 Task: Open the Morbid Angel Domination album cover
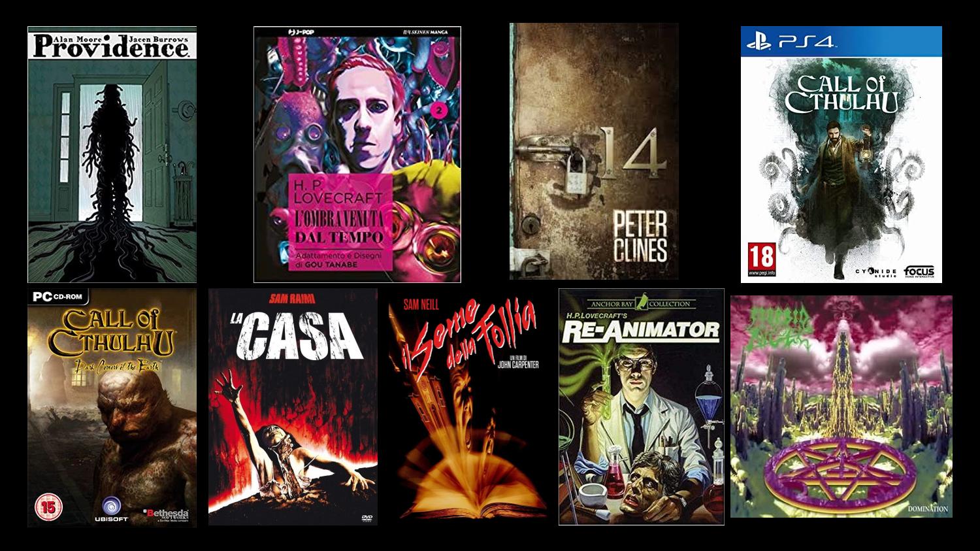841,407
